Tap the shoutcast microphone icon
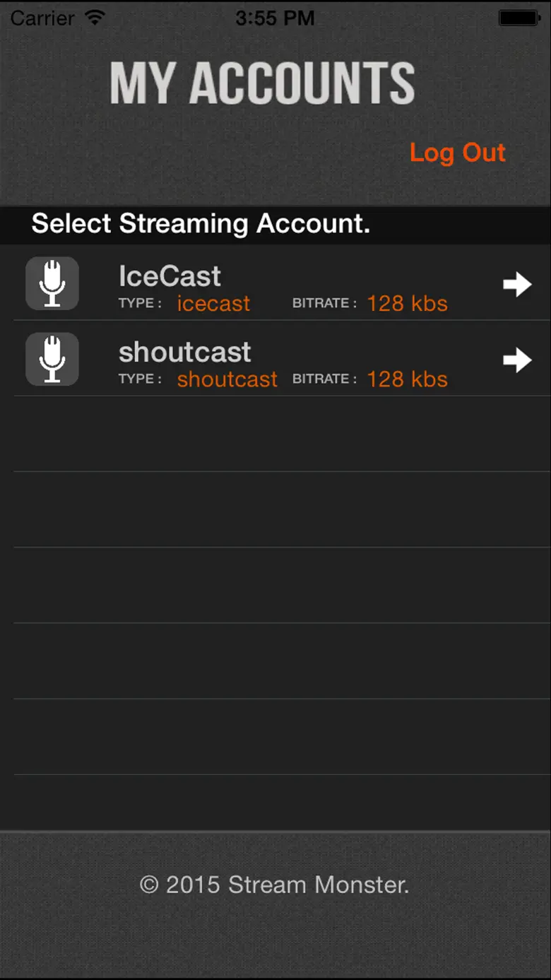This screenshot has width=551, height=980. [x=52, y=359]
